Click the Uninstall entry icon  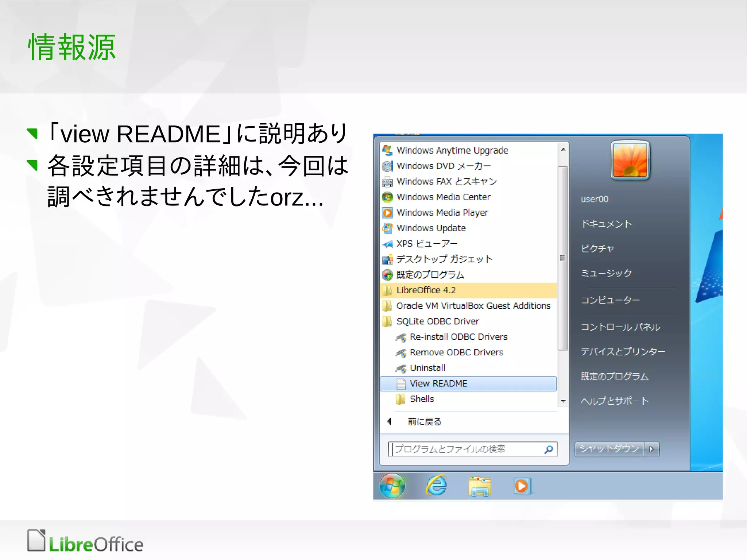401,368
